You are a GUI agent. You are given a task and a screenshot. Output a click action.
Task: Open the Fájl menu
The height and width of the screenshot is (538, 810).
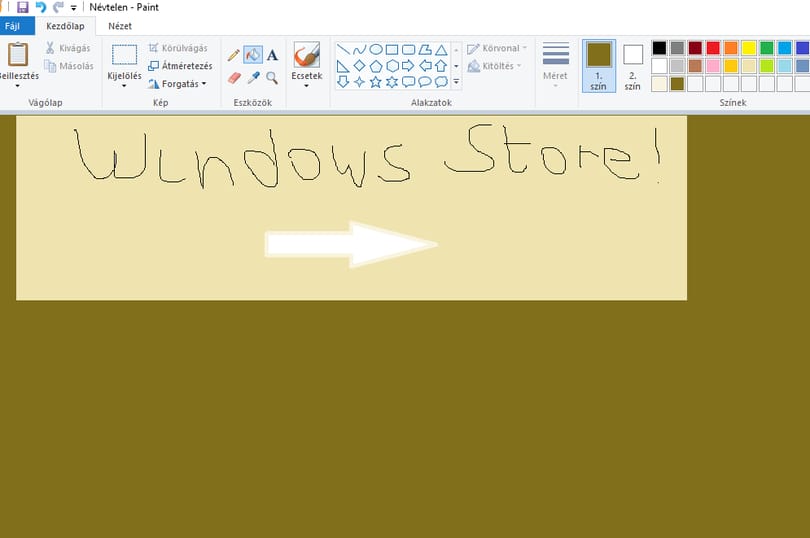[x=13, y=26]
